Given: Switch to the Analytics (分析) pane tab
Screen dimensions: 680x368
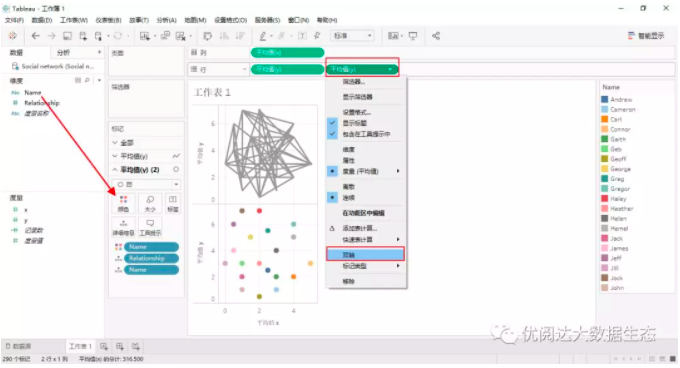Looking at the screenshot, I should point(63,52).
